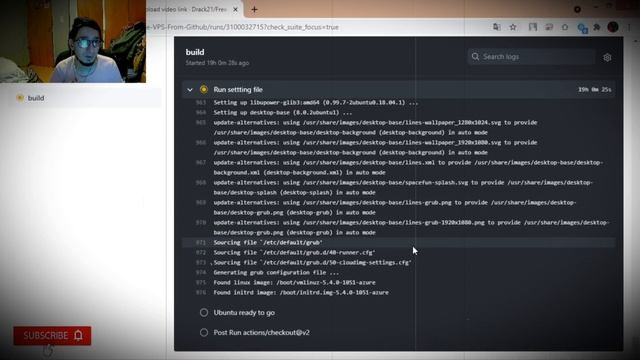Open the browser profile avatar

[x=613, y=27]
